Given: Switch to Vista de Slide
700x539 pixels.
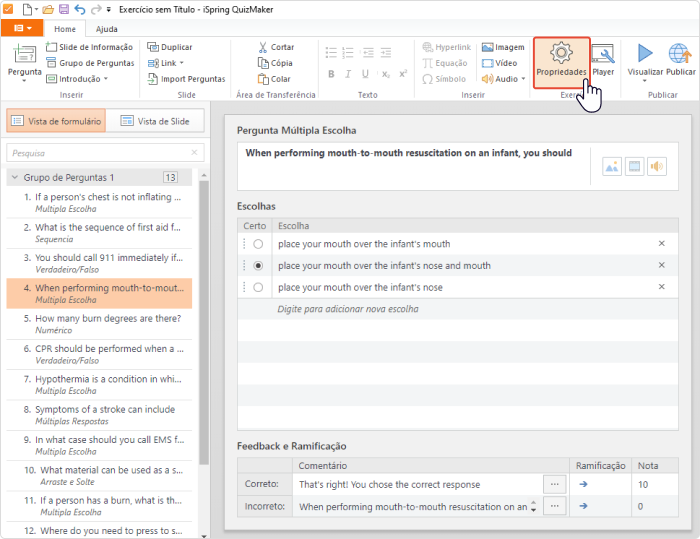Looking at the screenshot, I should pyautogui.click(x=155, y=121).
